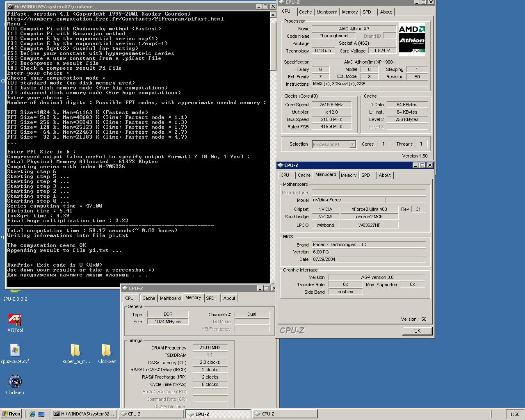The image size is (525, 420).
Task: Open Mainboard tab in Memory CPU-Z window
Action: coord(170,298)
